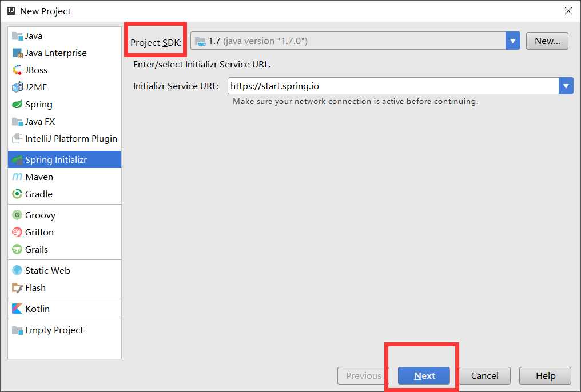The width and height of the screenshot is (581, 392).
Task: Select Kotlin label in list
Action: pyautogui.click(x=37, y=309)
